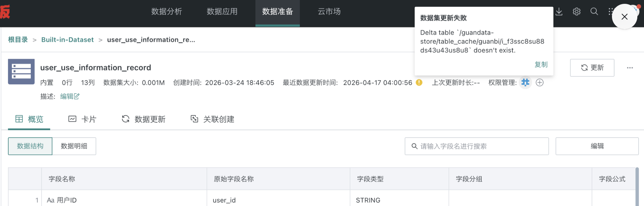The height and width of the screenshot is (206, 644).
Task: Open global search via magnifier icon
Action: pyautogui.click(x=594, y=11)
